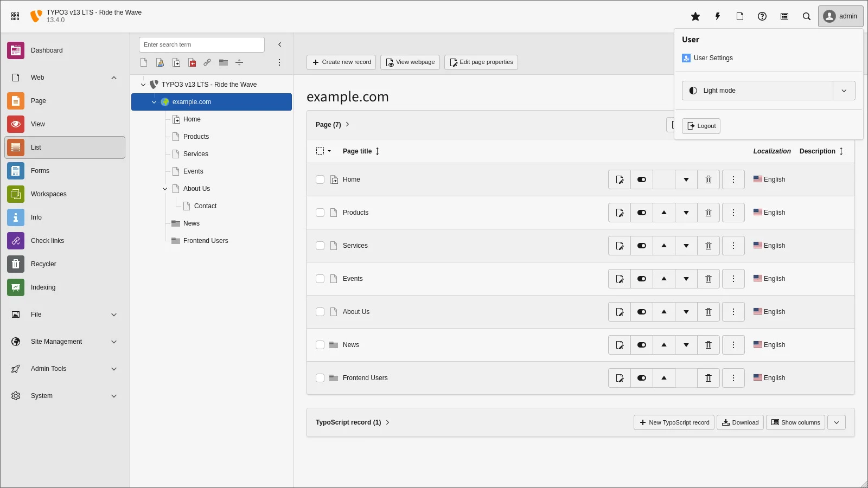Open the bookmarks star in the top bar
The image size is (868, 488).
[x=695, y=16]
